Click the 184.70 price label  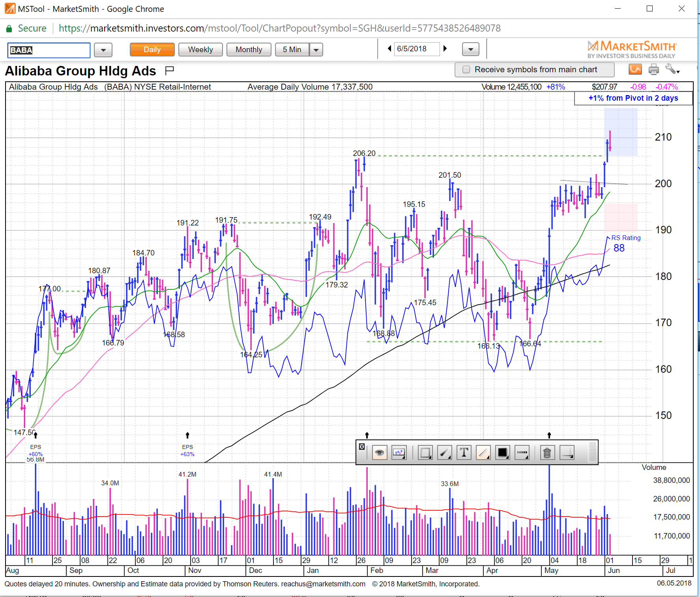(143, 253)
